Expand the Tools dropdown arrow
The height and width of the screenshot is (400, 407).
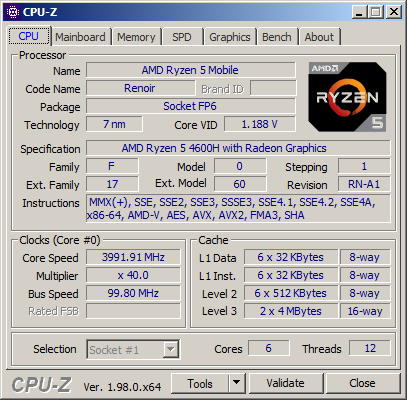coord(237,384)
